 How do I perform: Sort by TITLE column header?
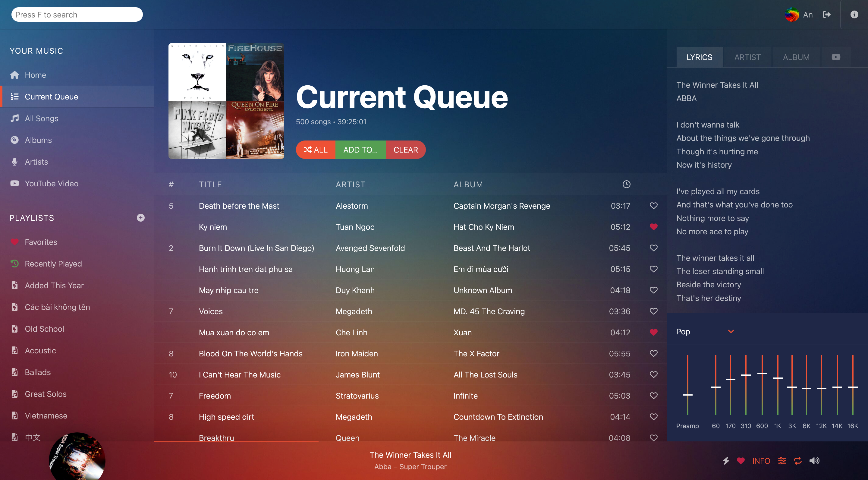coord(210,185)
